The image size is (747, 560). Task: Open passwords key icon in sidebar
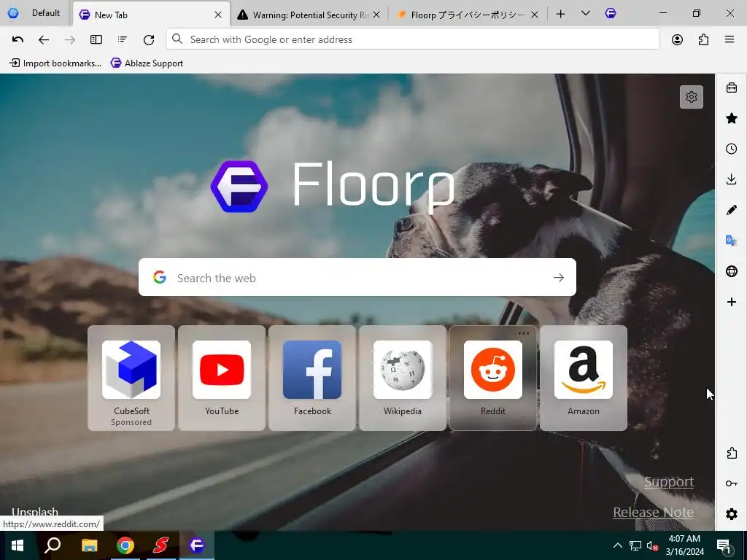[x=732, y=483]
